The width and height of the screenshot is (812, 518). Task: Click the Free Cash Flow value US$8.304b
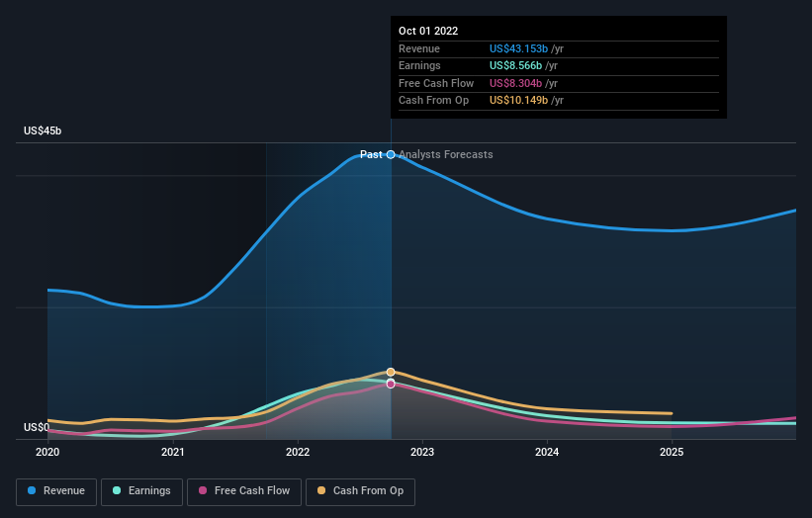tap(516, 83)
